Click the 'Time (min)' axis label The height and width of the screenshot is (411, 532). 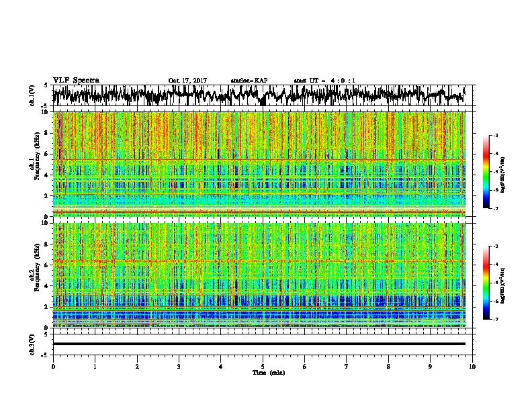[x=269, y=373]
